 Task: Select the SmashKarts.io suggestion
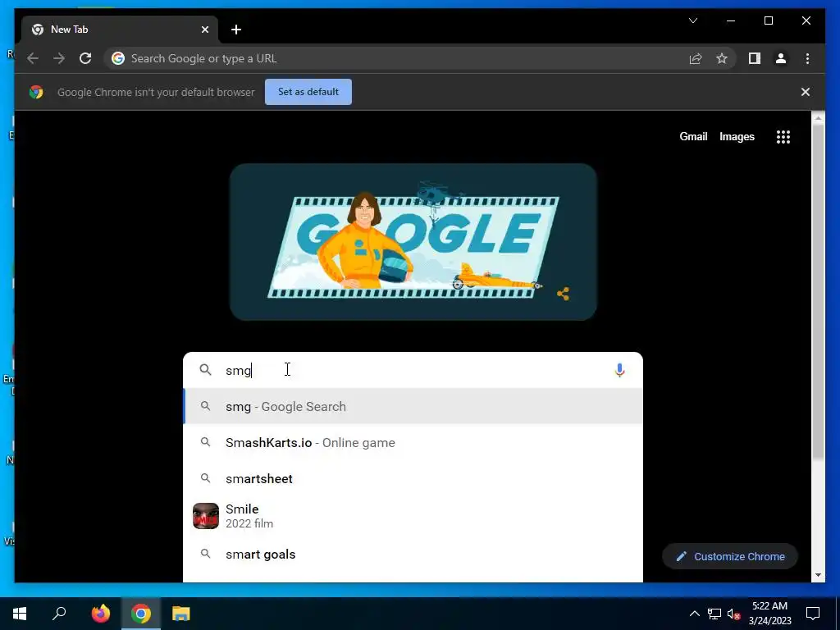[413, 442]
